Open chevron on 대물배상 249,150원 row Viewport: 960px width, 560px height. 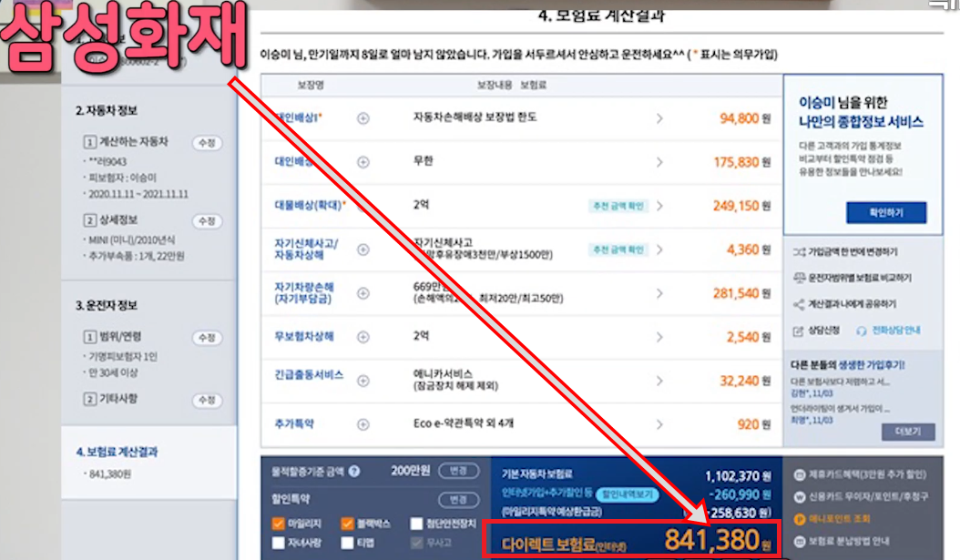[x=659, y=207]
